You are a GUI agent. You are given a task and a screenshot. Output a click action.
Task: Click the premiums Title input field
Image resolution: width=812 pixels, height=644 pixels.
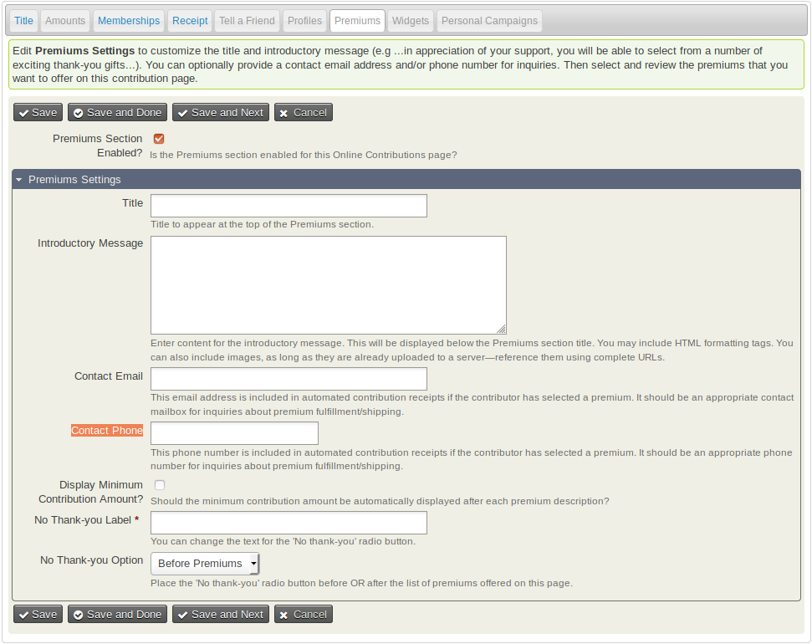[x=289, y=206]
